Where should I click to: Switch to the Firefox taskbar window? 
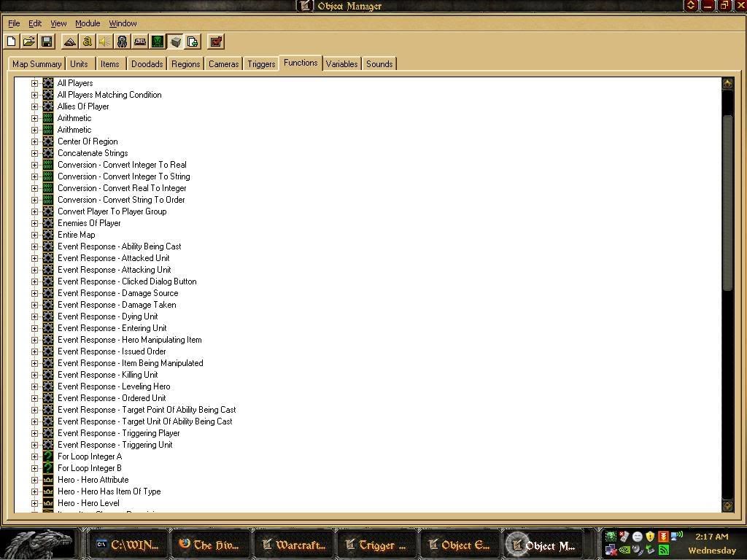pos(211,544)
